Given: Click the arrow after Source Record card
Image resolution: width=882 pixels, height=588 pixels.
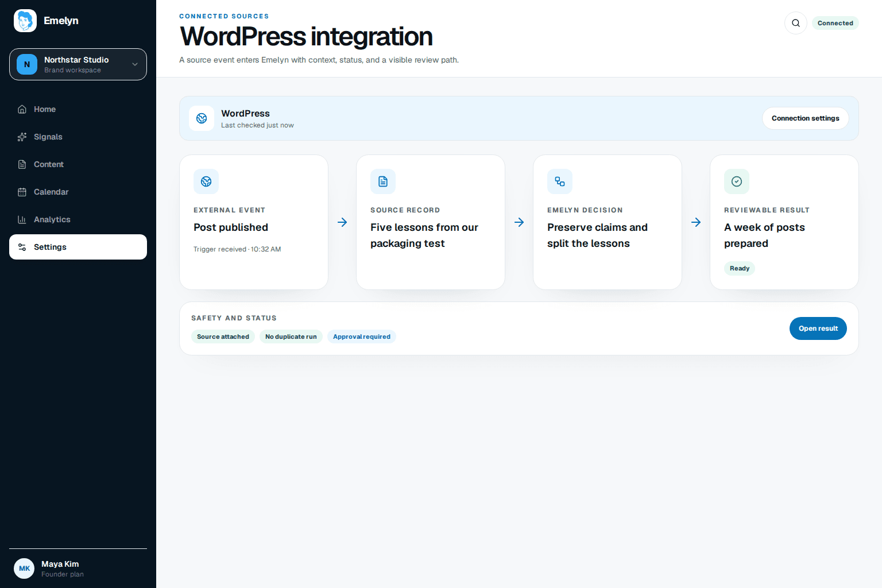Looking at the screenshot, I should pyautogui.click(x=519, y=222).
